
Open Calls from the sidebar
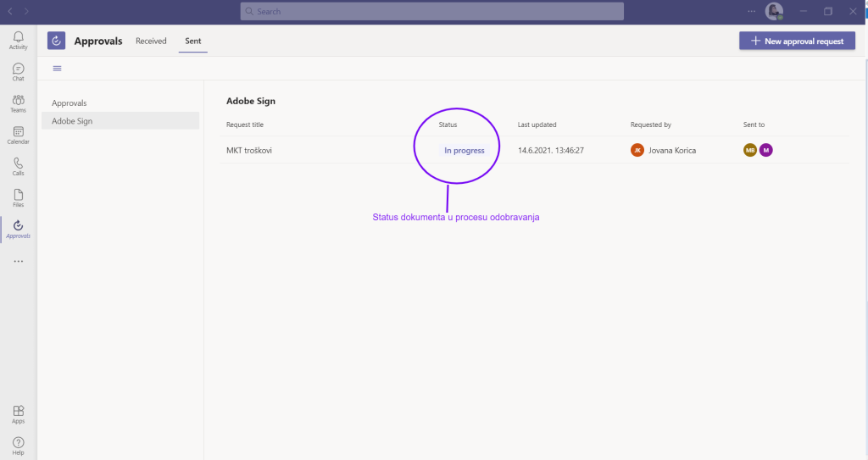(18, 166)
